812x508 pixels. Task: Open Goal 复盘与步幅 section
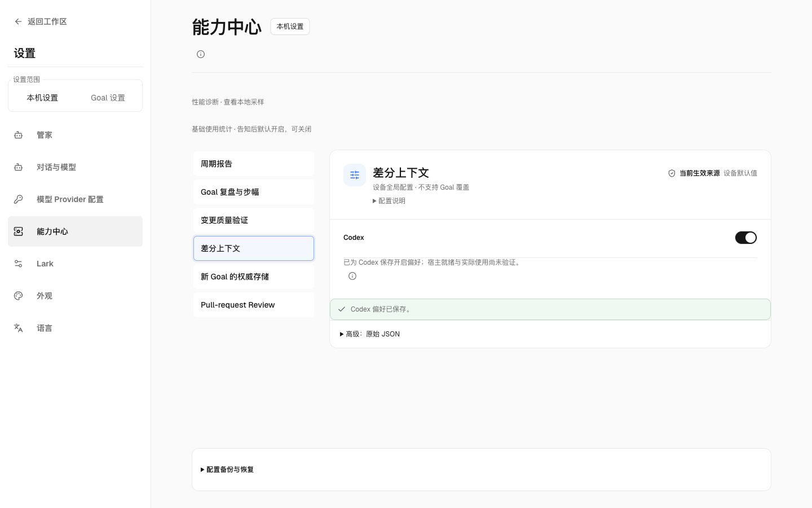coord(254,192)
